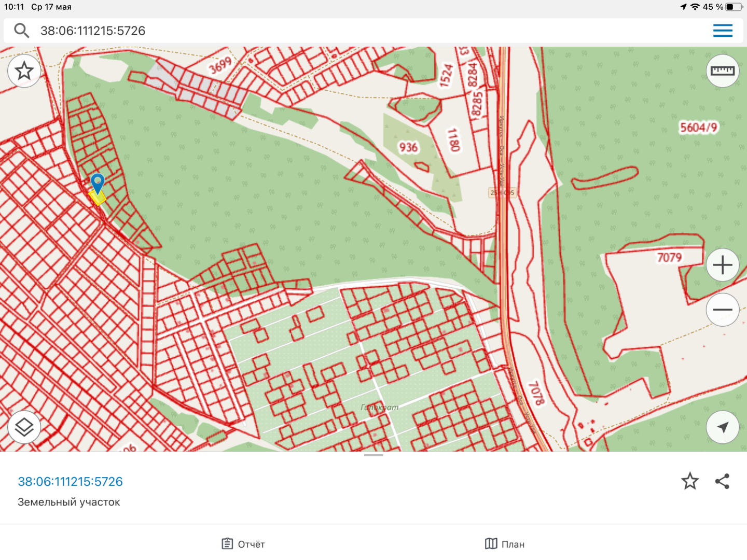The width and height of the screenshot is (747, 560).
Task: Select parcel labeled 936 on map
Action: click(408, 148)
